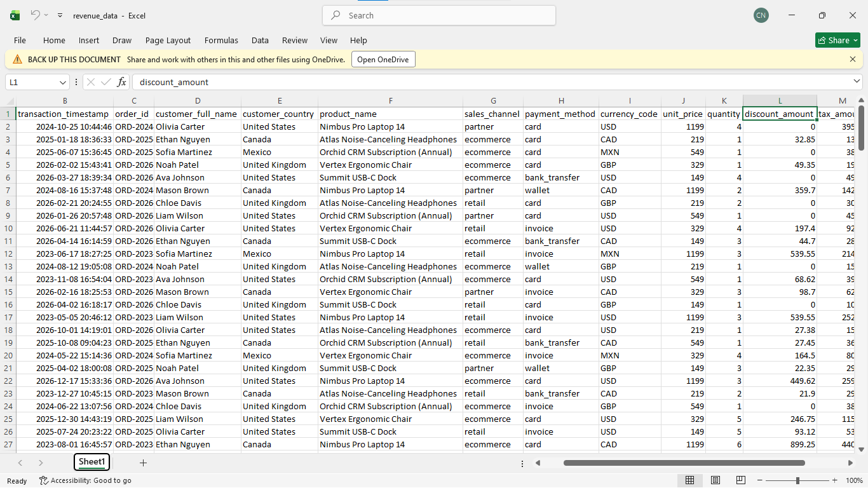
Task: Click cell with Sofia Martinez in row 4
Action: pos(198,152)
